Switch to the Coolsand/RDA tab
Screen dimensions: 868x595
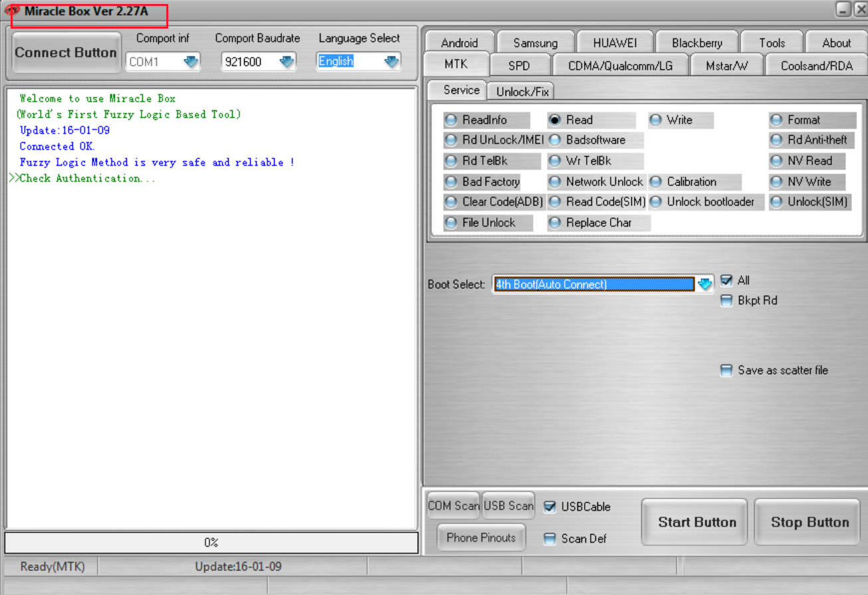point(816,66)
